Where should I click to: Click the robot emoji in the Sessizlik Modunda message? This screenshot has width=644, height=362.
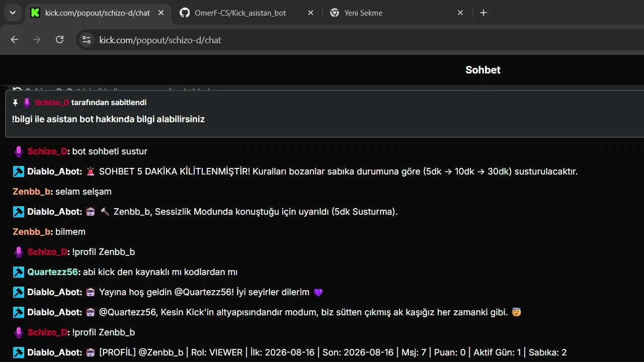point(91,212)
